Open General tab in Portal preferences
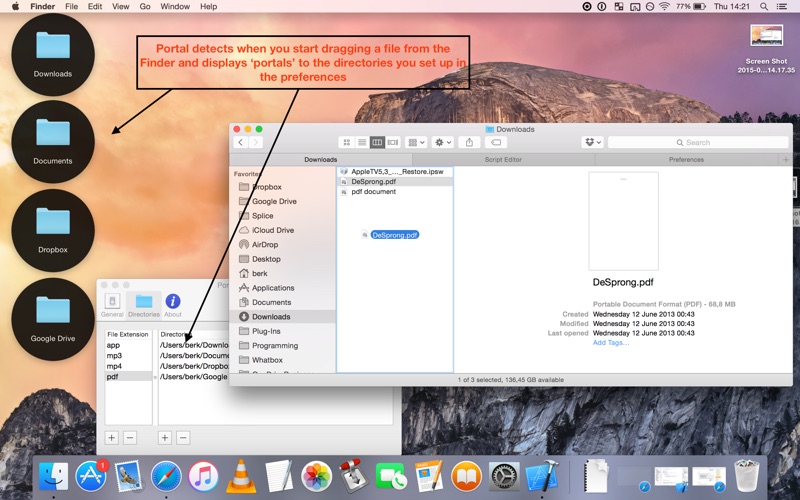Screen dimensions: 800x500 pos(112,305)
